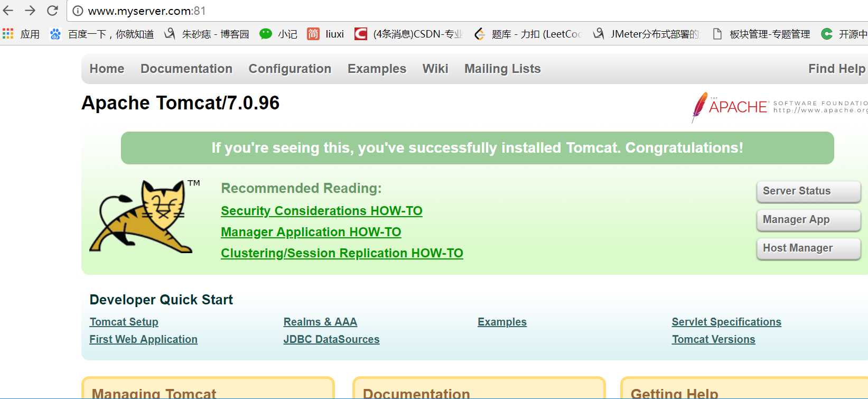Click the browser back arrow
The image size is (868, 399).
(8, 11)
